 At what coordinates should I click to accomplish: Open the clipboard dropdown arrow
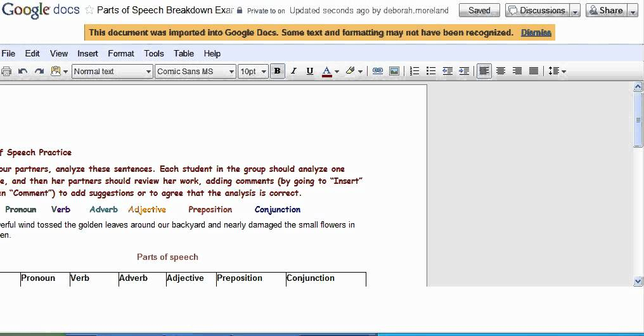(65, 72)
